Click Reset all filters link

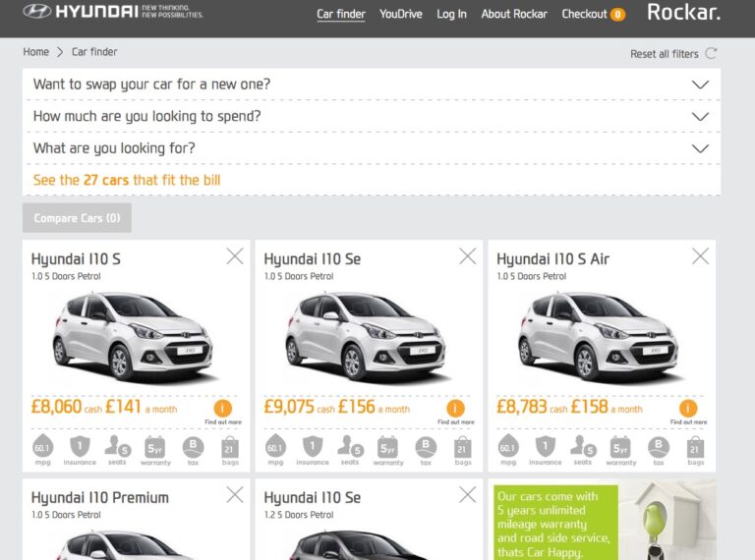point(664,54)
